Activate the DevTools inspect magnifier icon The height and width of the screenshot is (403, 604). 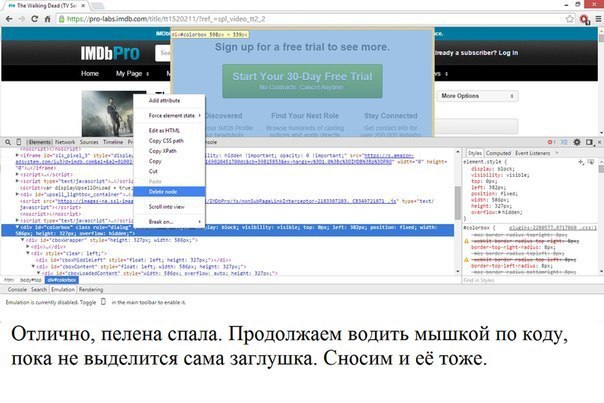8,142
